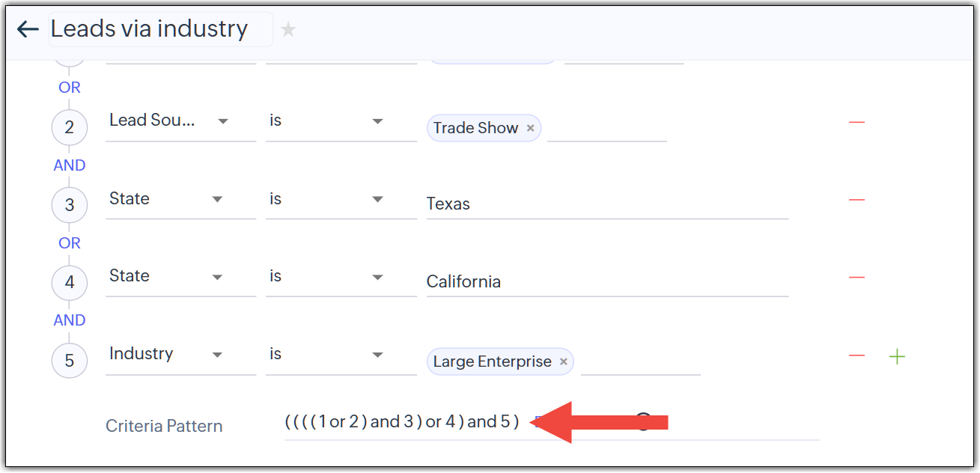Click the California value input field

[x=606, y=281]
